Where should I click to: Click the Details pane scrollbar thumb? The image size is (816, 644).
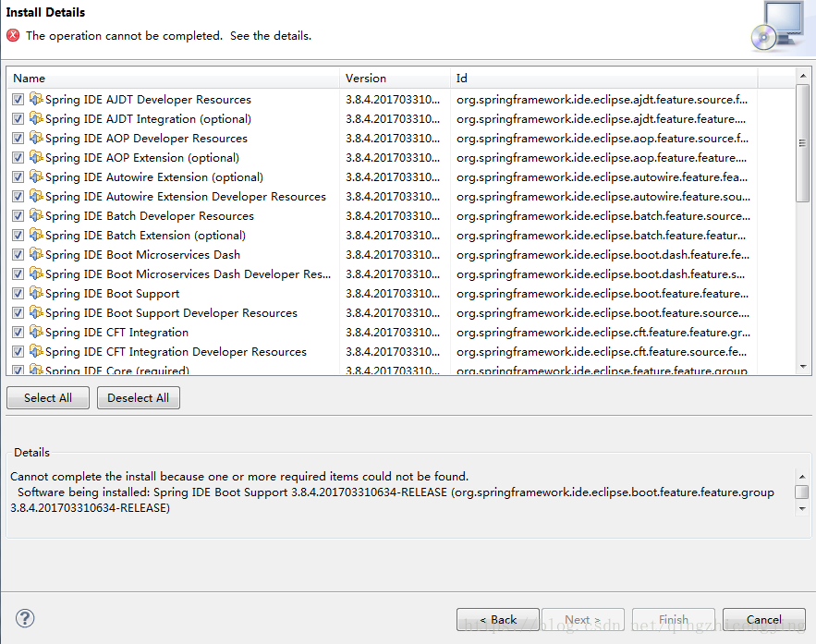point(802,492)
